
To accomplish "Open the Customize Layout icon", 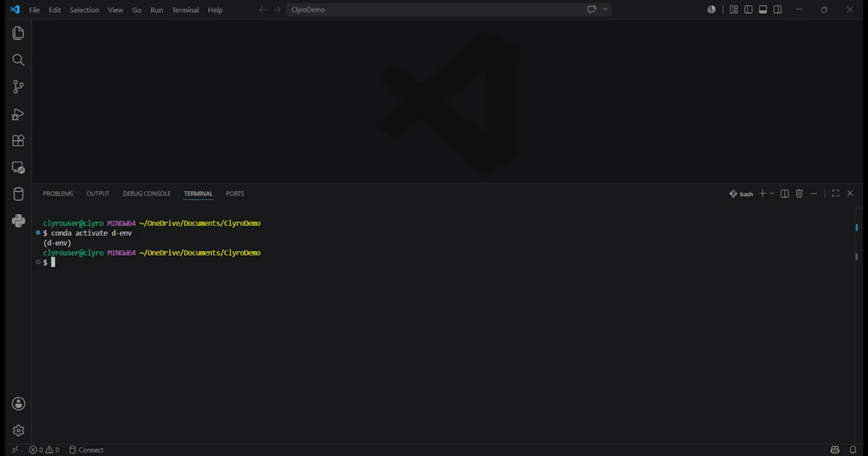I will [x=734, y=10].
